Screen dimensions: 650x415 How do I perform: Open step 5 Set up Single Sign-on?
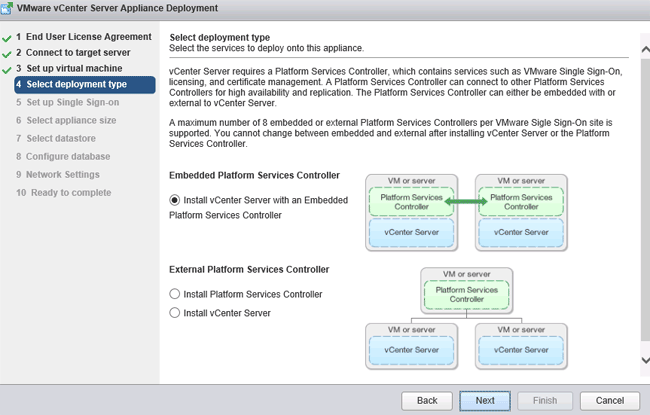[68, 102]
